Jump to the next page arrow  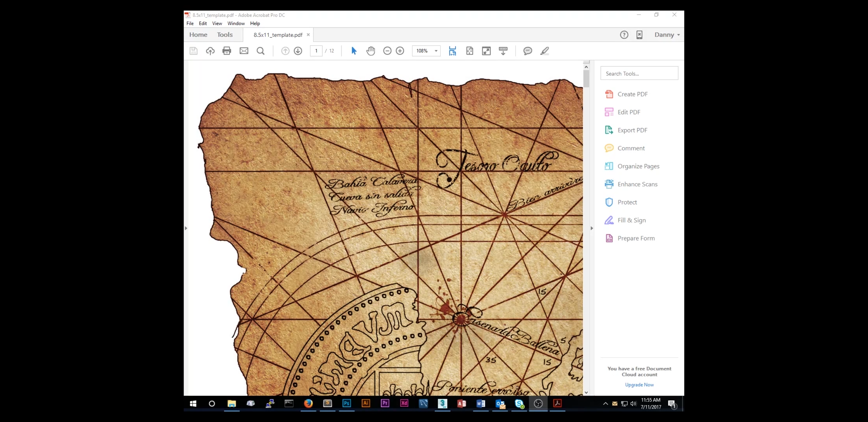click(298, 51)
